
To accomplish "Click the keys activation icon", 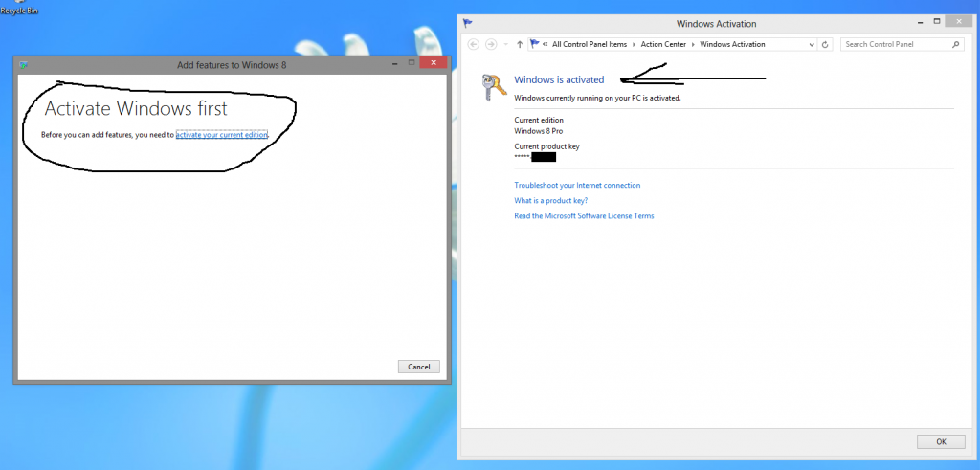I will [x=494, y=87].
